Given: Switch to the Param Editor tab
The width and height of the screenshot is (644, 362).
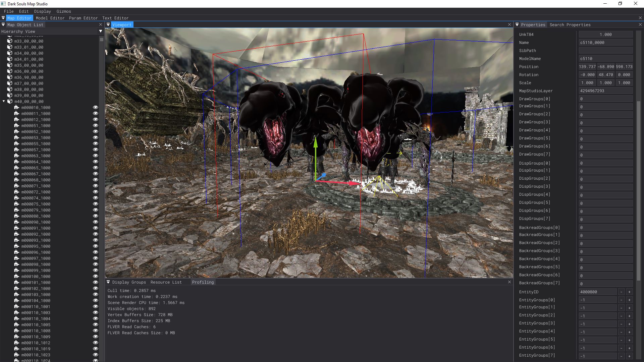Looking at the screenshot, I should click(x=83, y=18).
